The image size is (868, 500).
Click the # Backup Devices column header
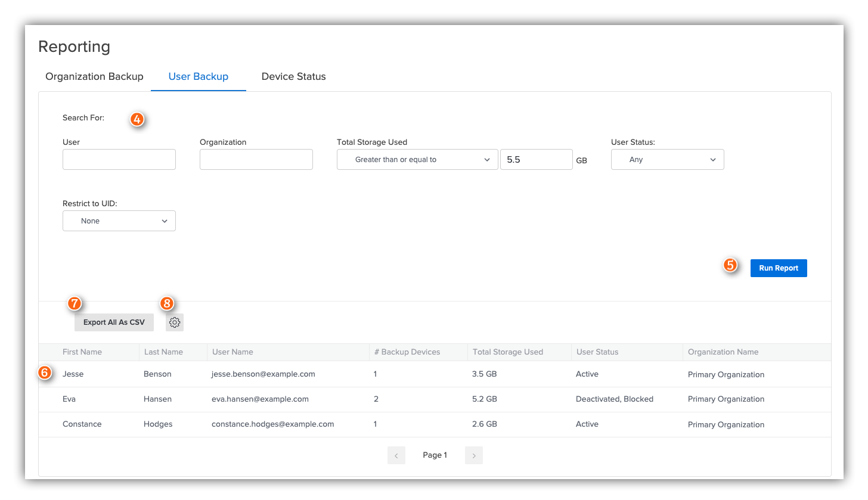coord(407,352)
